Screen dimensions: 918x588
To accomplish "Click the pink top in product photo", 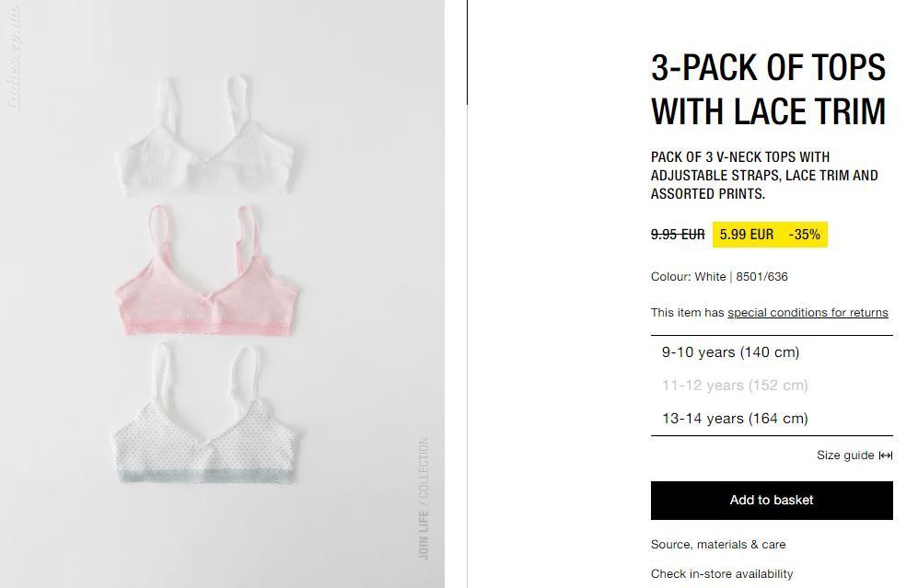I will [206, 271].
